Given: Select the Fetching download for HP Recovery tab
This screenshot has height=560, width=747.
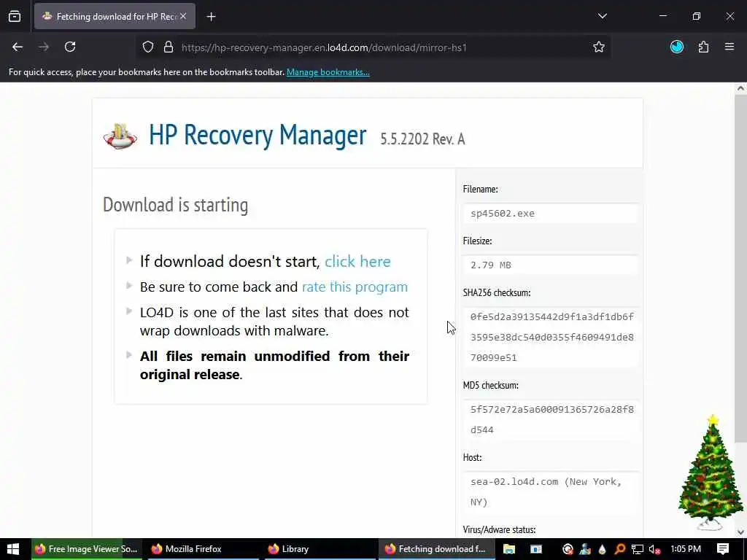Looking at the screenshot, I should coord(115,17).
